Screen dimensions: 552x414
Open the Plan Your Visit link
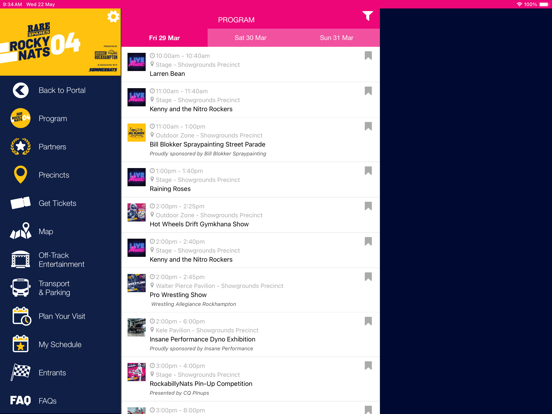62,316
